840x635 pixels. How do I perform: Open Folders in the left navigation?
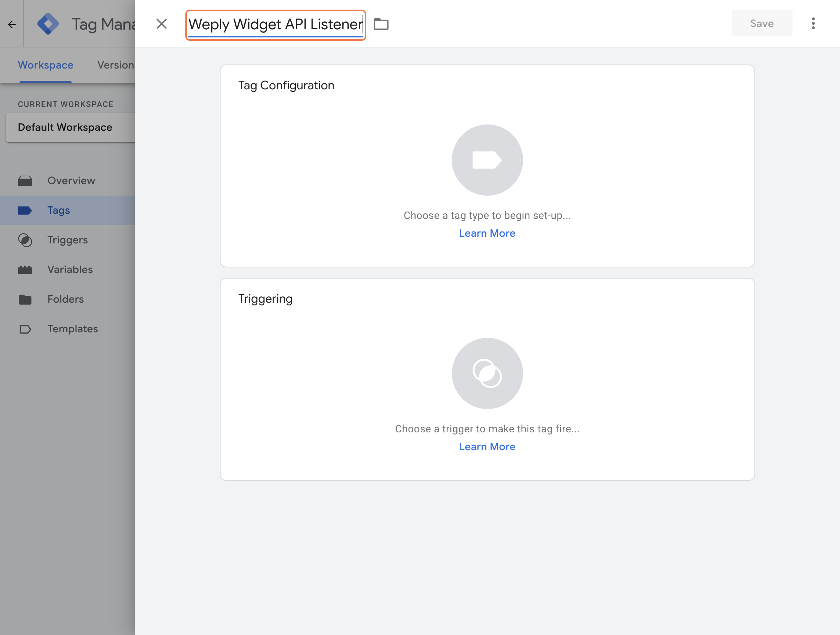pos(65,299)
